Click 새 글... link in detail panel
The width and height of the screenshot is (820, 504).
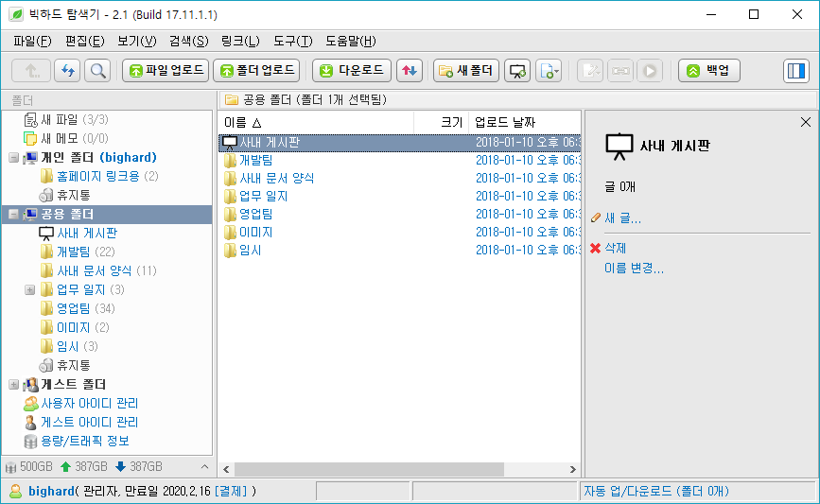tap(623, 218)
